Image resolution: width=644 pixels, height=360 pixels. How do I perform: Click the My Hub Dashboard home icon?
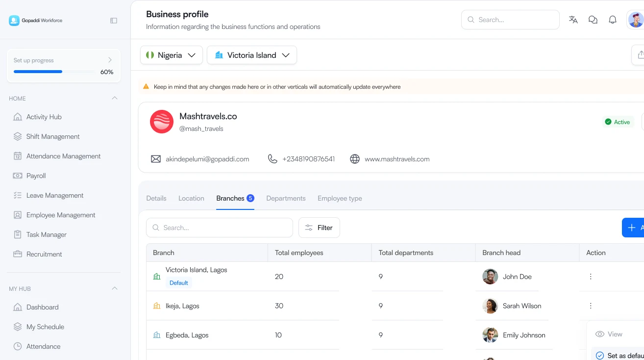pyautogui.click(x=18, y=307)
